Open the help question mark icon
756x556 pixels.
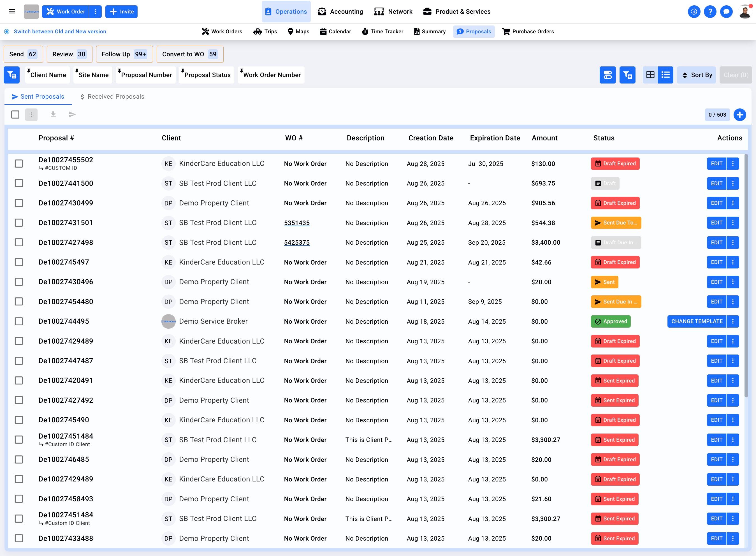coord(710,12)
